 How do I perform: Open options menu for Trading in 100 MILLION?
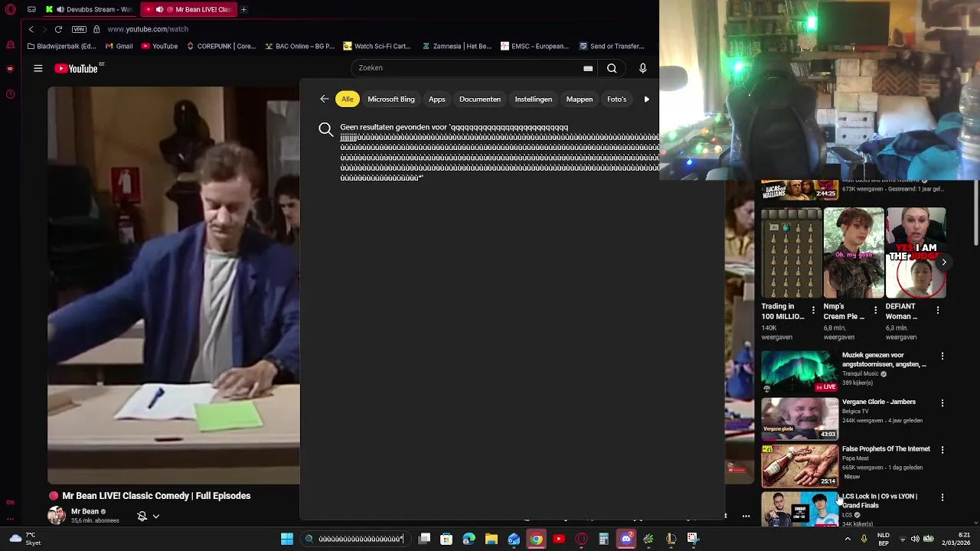pyautogui.click(x=813, y=310)
